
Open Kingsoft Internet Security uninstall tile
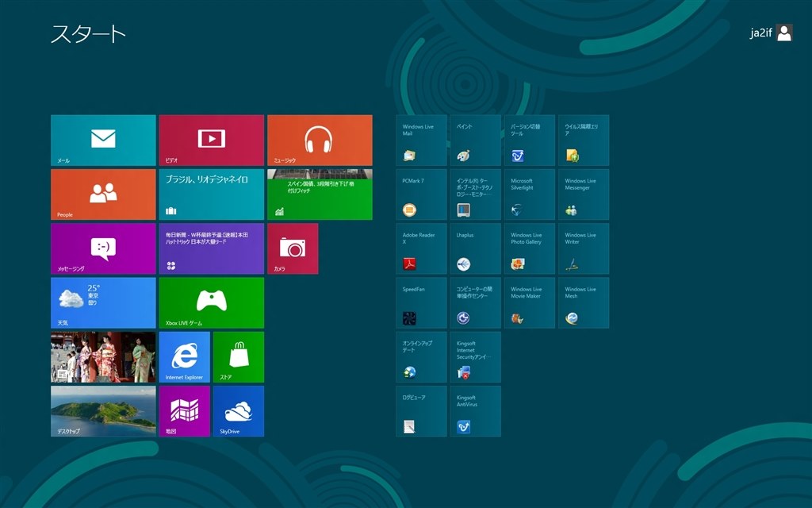click(x=476, y=357)
